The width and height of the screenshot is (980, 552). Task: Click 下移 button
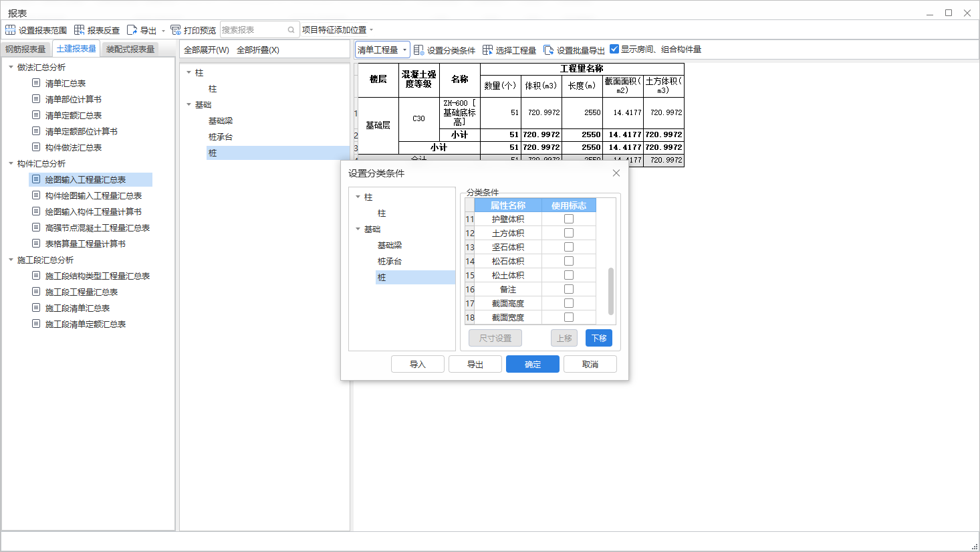(599, 338)
